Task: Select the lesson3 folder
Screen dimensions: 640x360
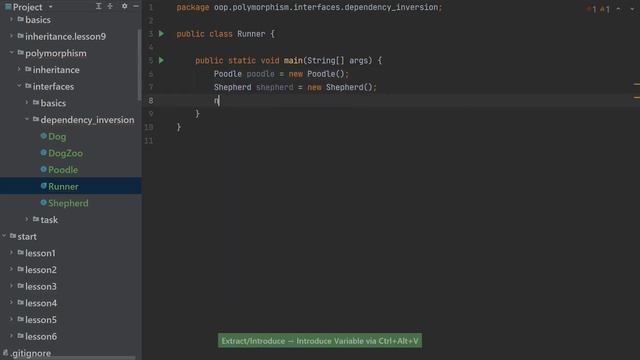Action: pyautogui.click(x=41, y=287)
